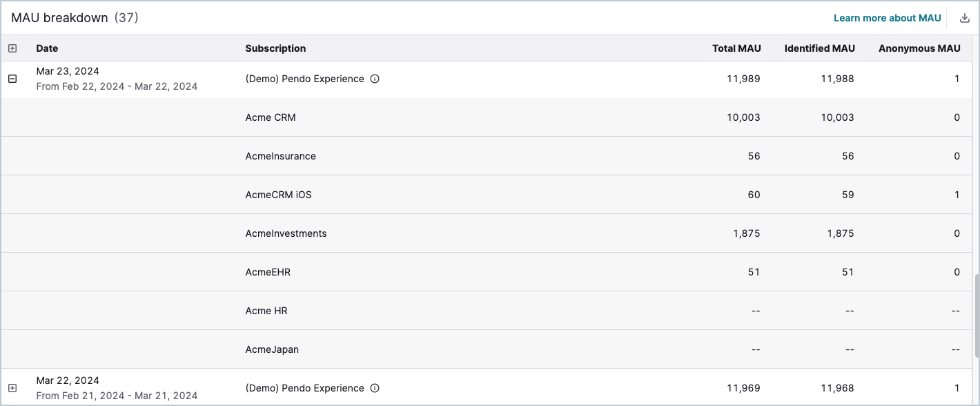Click AcmeCRM iOS Total MAU 60
This screenshot has height=406, width=980.
pos(754,195)
